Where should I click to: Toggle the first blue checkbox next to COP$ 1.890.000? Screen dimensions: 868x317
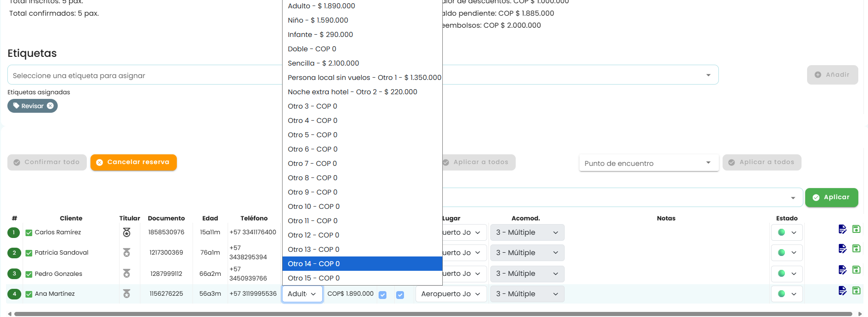coord(382,295)
